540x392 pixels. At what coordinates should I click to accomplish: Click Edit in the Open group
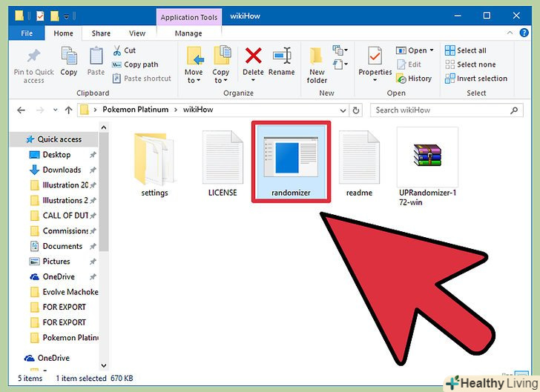[409, 64]
